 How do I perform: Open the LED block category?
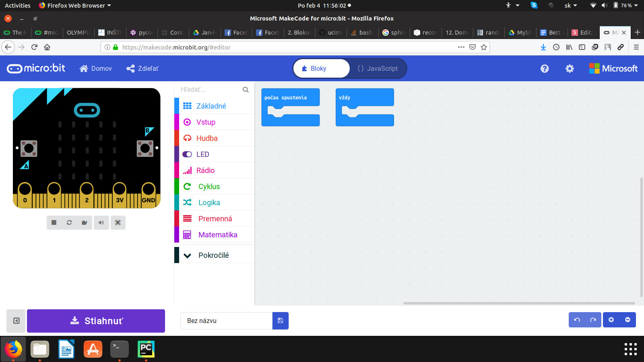(215, 154)
